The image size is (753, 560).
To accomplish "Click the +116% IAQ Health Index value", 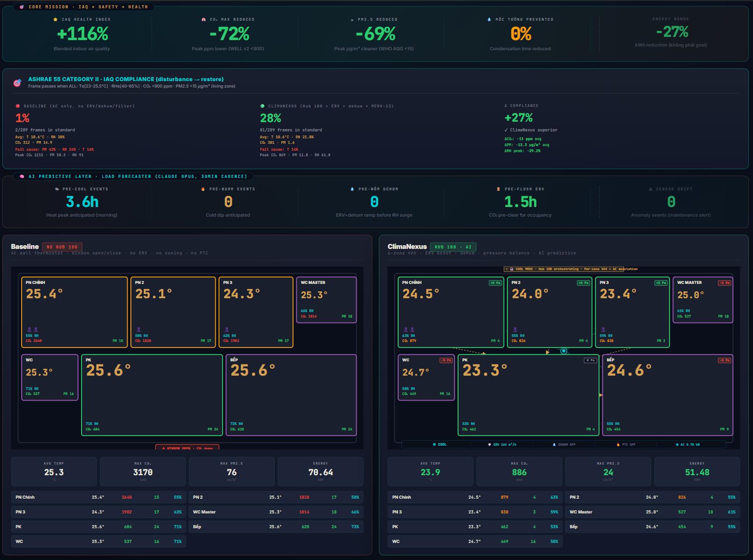I will pos(82,34).
